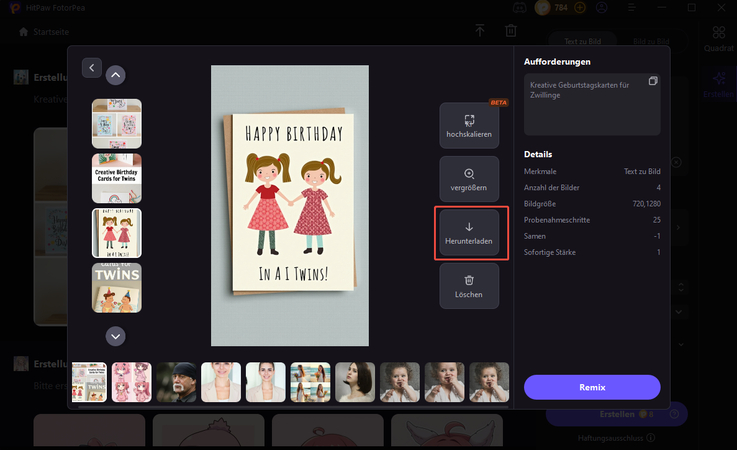Click the Merkmale value Text zu Bild
The height and width of the screenshot is (450, 737).
click(x=642, y=172)
